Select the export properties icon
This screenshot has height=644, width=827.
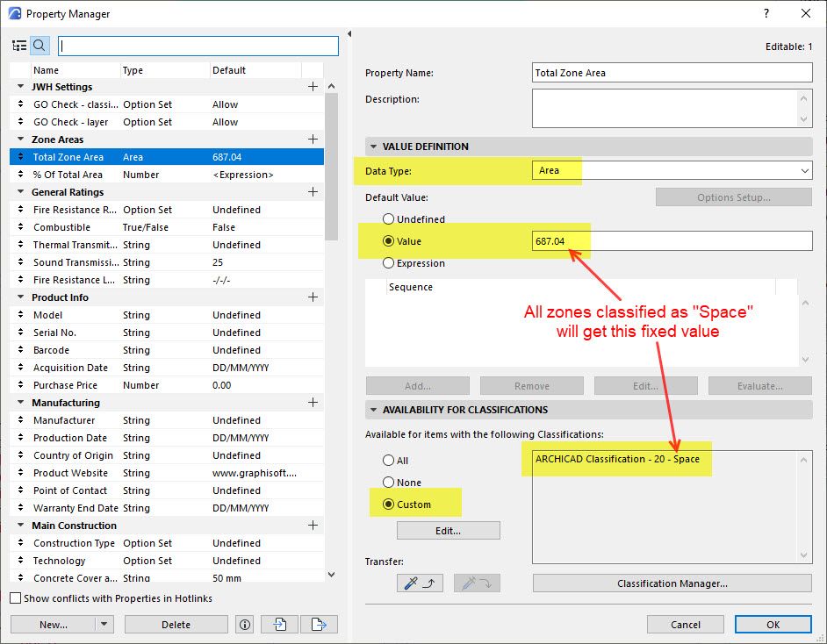(x=319, y=624)
